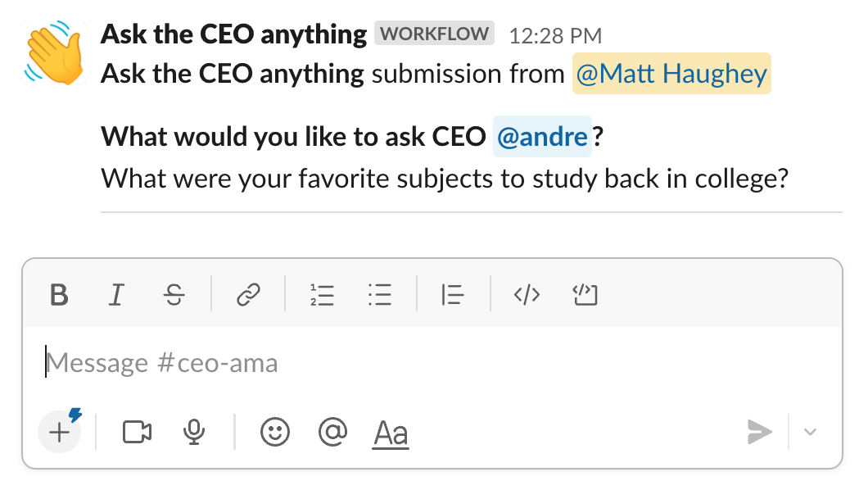Open the plus attachments and shortcuts menu

(60, 432)
